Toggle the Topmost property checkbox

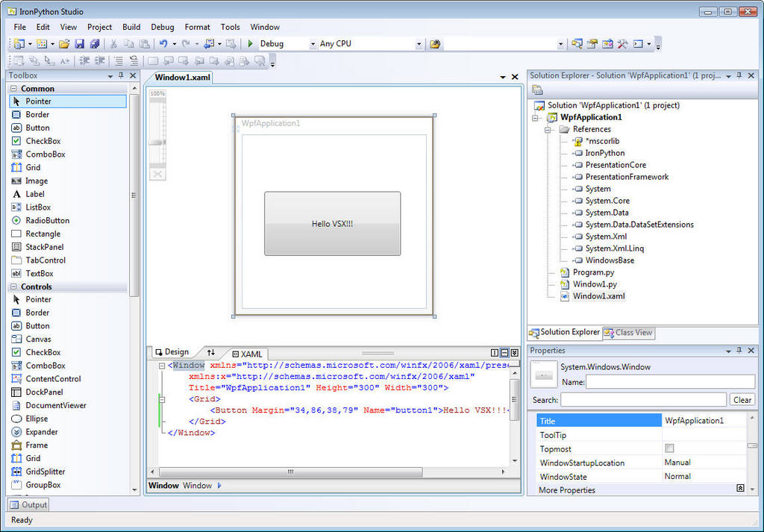pos(669,448)
